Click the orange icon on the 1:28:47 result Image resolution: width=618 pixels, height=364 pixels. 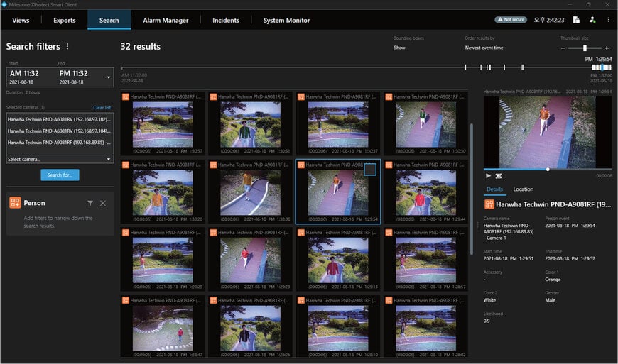pyautogui.click(x=125, y=301)
